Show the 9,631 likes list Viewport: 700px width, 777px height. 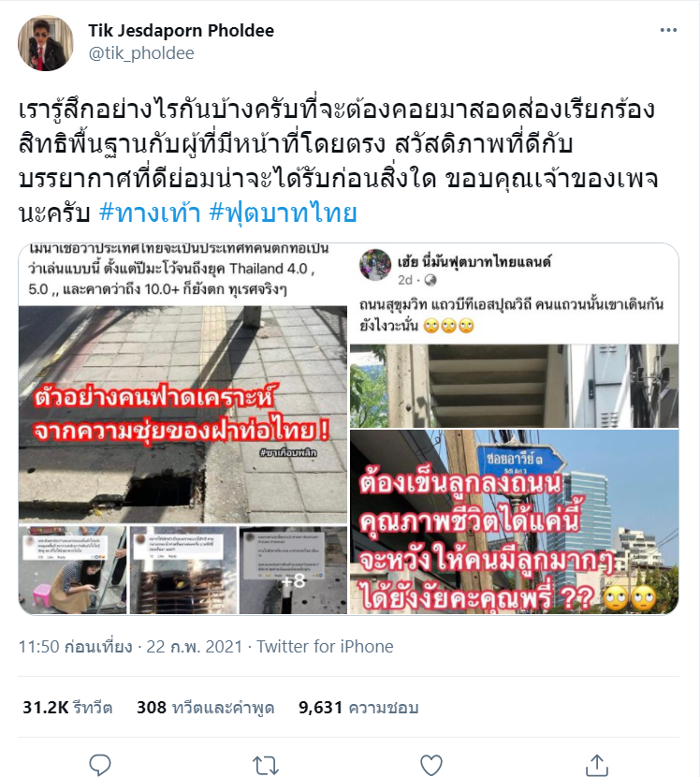(358, 707)
